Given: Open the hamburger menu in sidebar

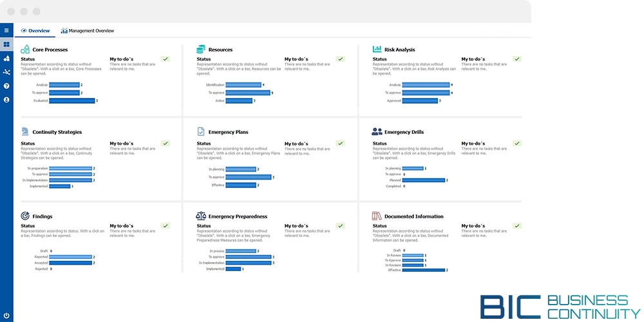Looking at the screenshot, I should click(x=6, y=30).
